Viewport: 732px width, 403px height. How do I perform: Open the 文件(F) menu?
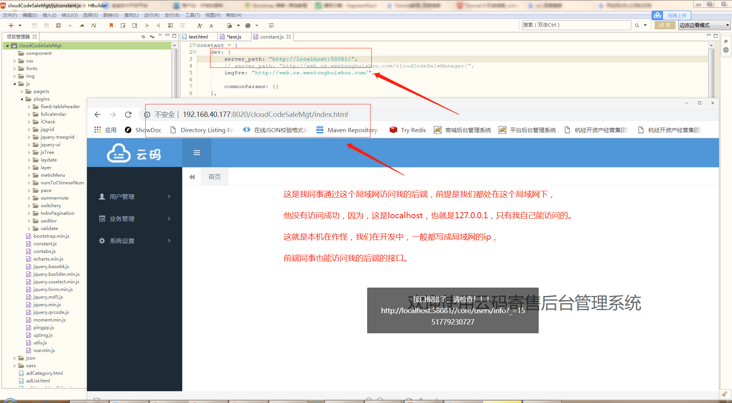[10, 15]
